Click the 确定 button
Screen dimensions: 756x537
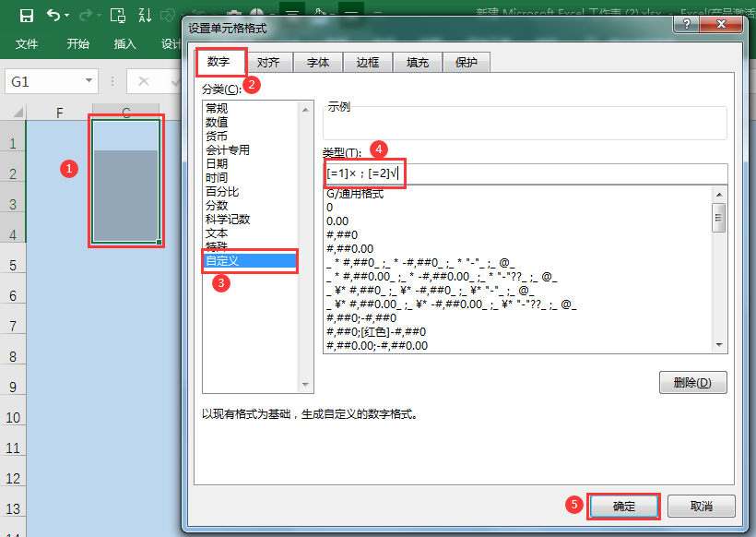click(624, 507)
